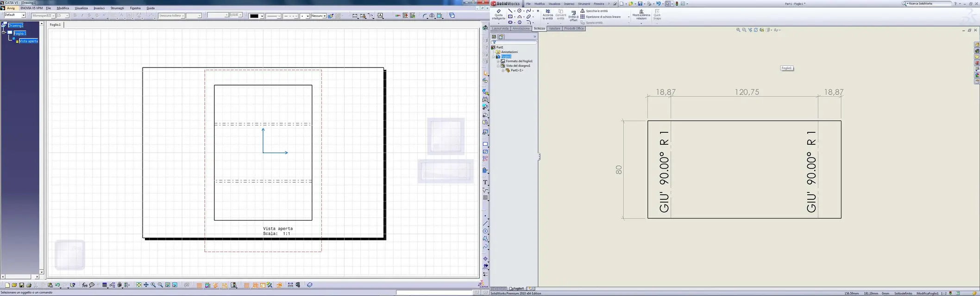Open the Strumenti menu in CATIA
Screen dimensions: 980x296
[117, 8]
